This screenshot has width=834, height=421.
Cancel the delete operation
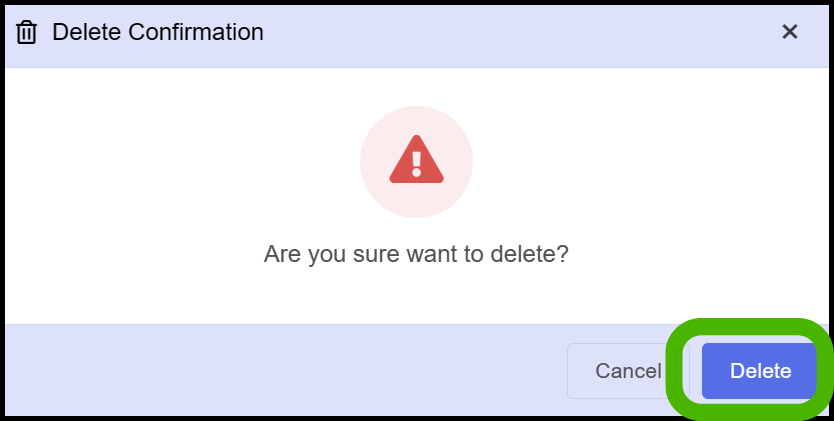(628, 371)
